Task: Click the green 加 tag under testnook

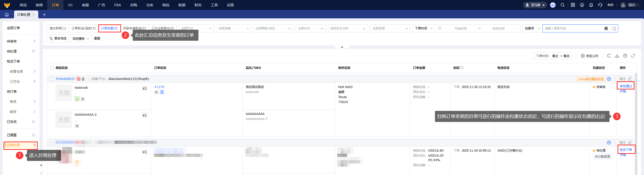Action: (x=77, y=99)
